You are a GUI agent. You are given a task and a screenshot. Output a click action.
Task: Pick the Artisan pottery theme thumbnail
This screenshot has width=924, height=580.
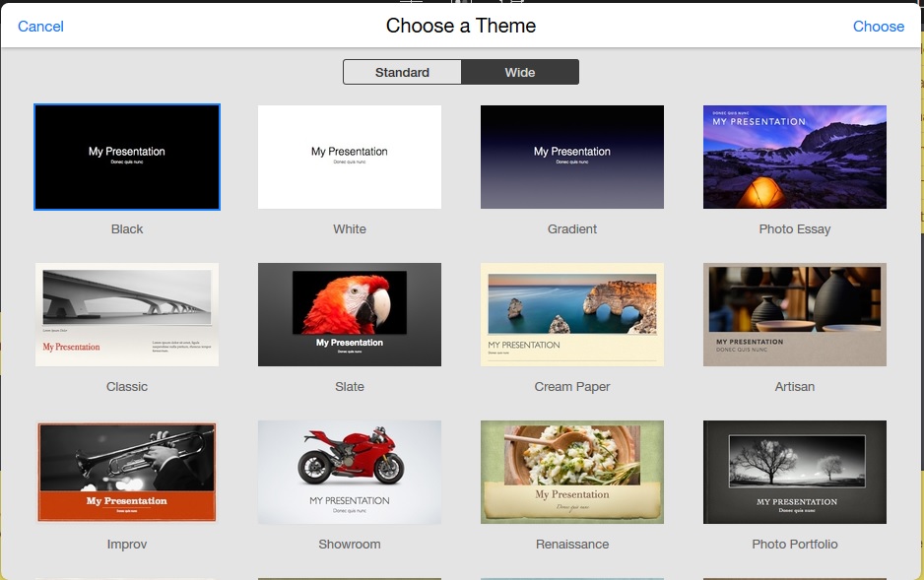click(795, 314)
